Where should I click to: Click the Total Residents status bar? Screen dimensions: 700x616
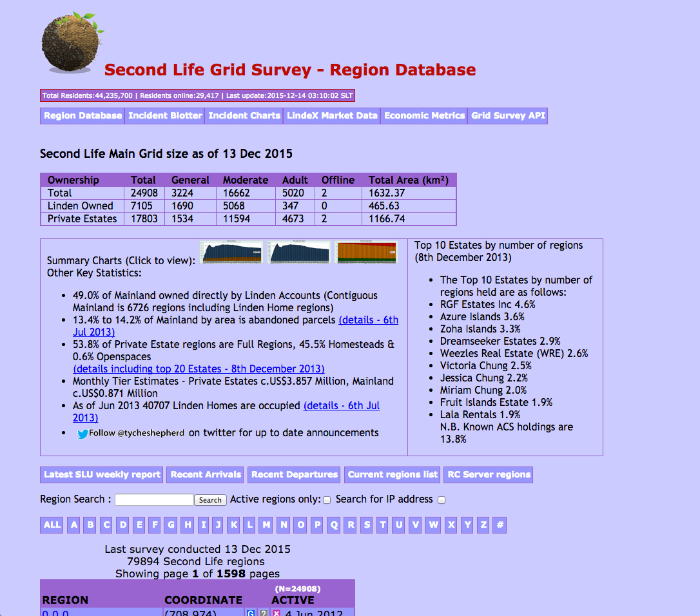(198, 95)
